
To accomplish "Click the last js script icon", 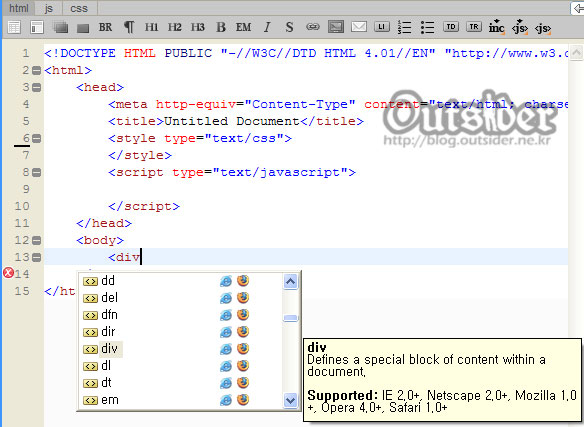I will coord(543,28).
